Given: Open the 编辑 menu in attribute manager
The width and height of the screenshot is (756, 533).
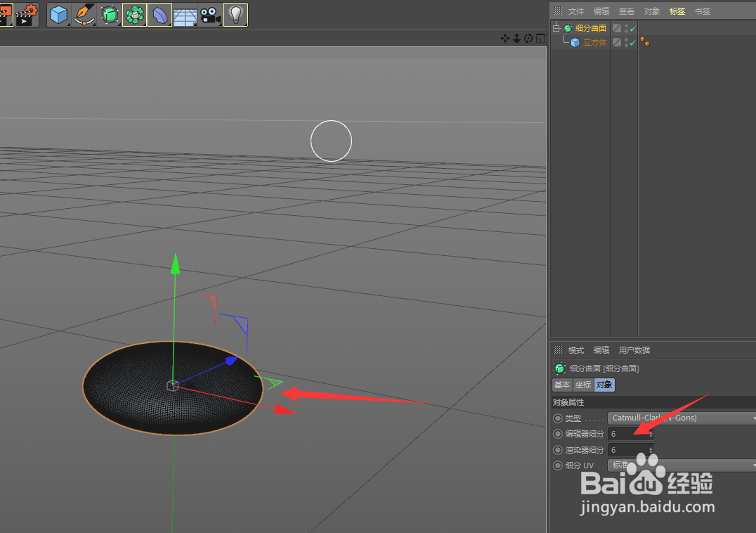Looking at the screenshot, I should point(601,350).
